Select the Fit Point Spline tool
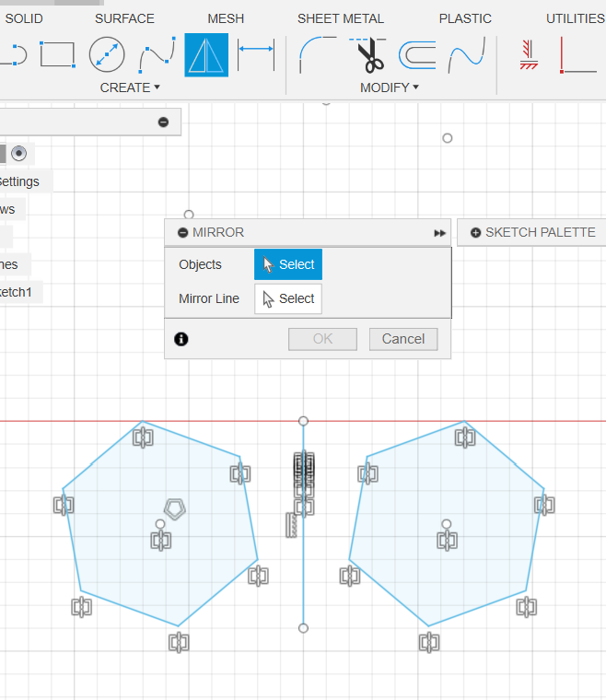This screenshot has width=606, height=700. click(x=157, y=55)
